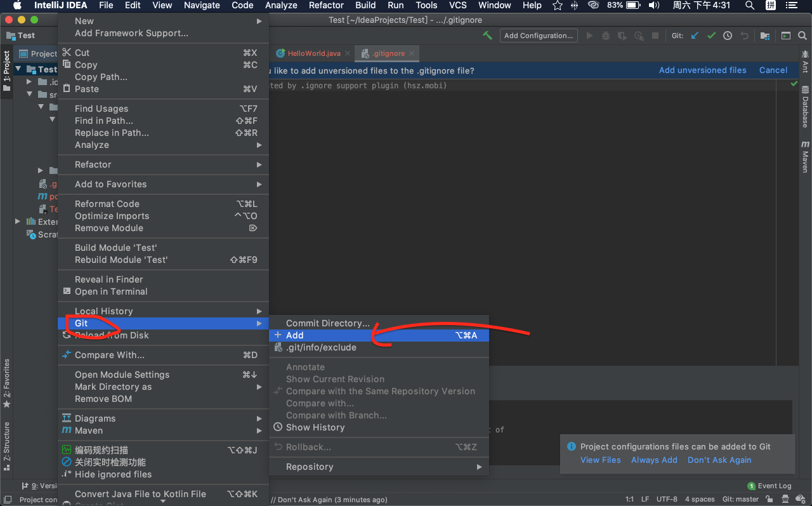
Task: Open macOS Spotlight search icon
Action: tap(750, 5)
